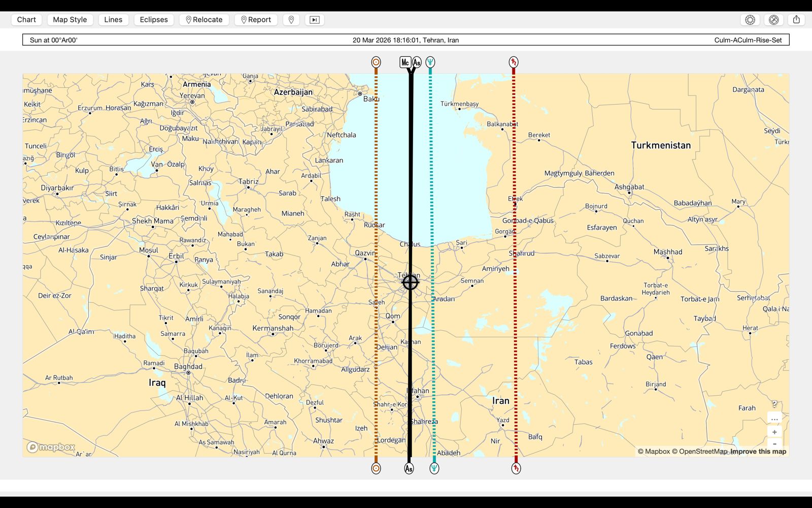Image resolution: width=812 pixels, height=508 pixels.
Task: Click the Neptune trident marker above map
Action: (x=430, y=62)
